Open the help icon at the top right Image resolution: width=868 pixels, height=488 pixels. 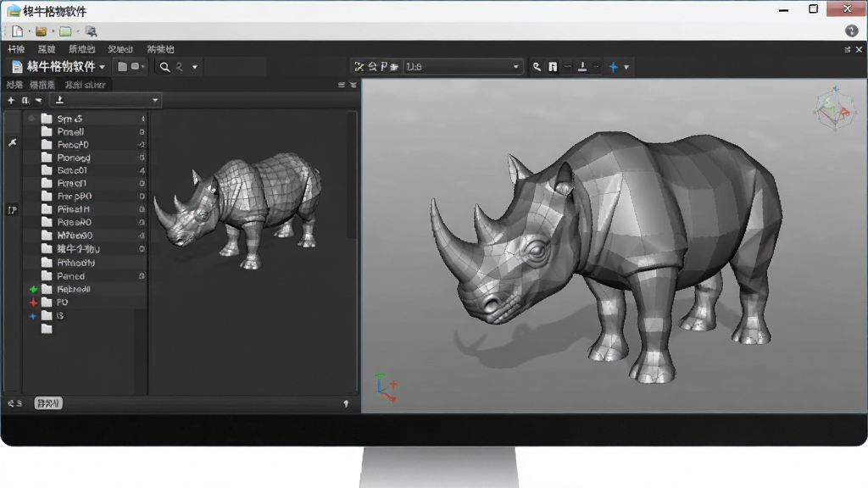tap(851, 31)
